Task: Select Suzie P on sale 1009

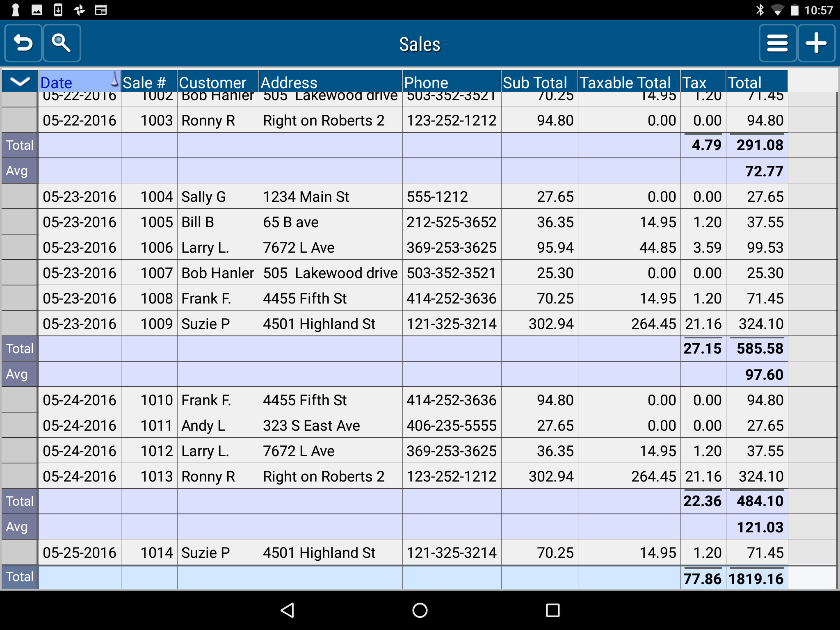Action: pos(218,324)
